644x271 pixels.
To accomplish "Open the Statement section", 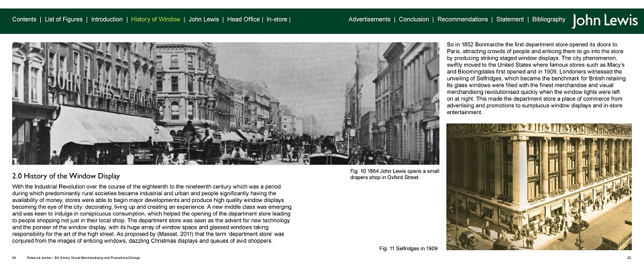I will [510, 19].
